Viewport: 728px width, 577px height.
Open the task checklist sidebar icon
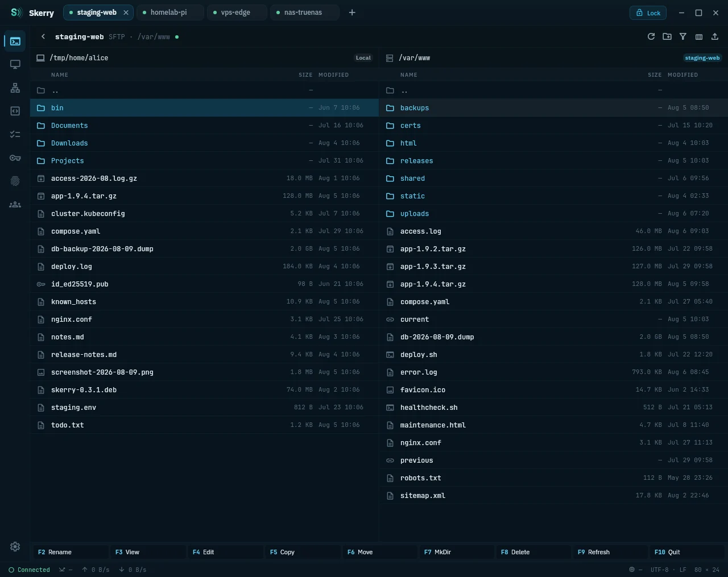click(15, 134)
